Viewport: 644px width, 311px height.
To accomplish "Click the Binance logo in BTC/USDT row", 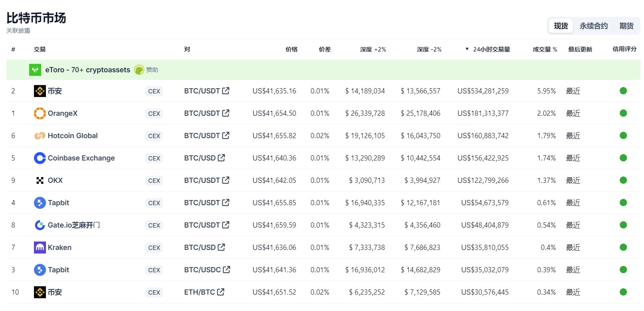I will point(40,91).
